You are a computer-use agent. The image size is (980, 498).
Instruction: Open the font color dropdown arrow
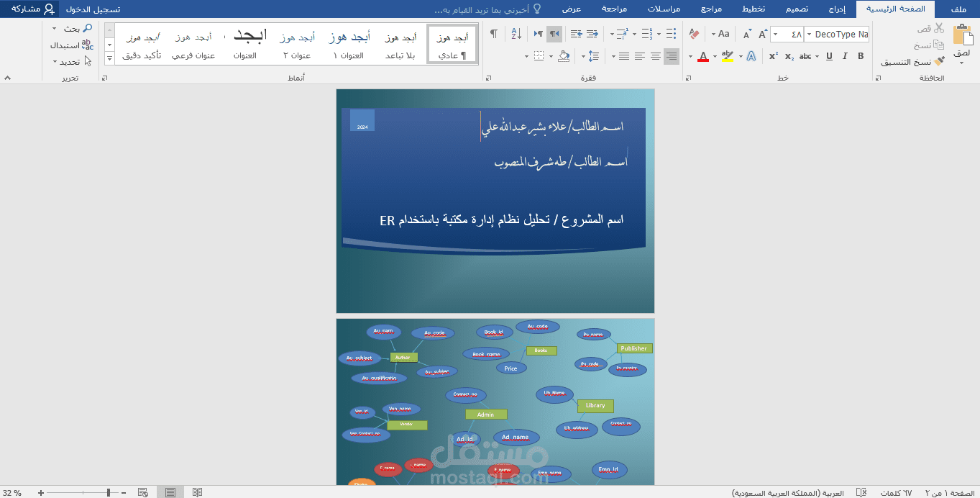[x=691, y=56]
